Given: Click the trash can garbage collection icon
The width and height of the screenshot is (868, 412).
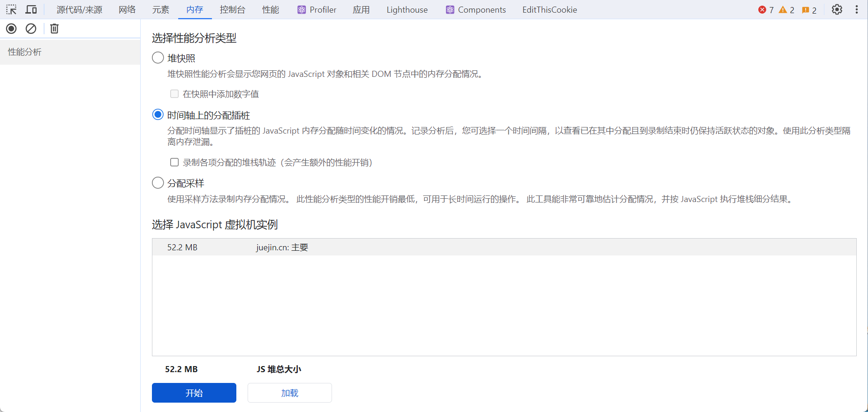Looking at the screenshot, I should 54,29.
